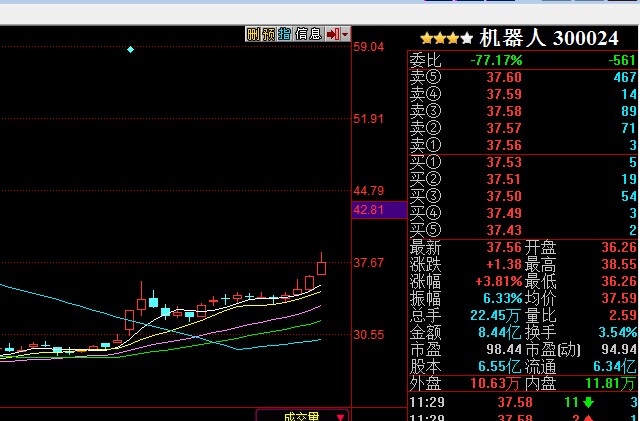Click the red arrow panel-toggle icon
640x421 pixels.
(x=332, y=34)
